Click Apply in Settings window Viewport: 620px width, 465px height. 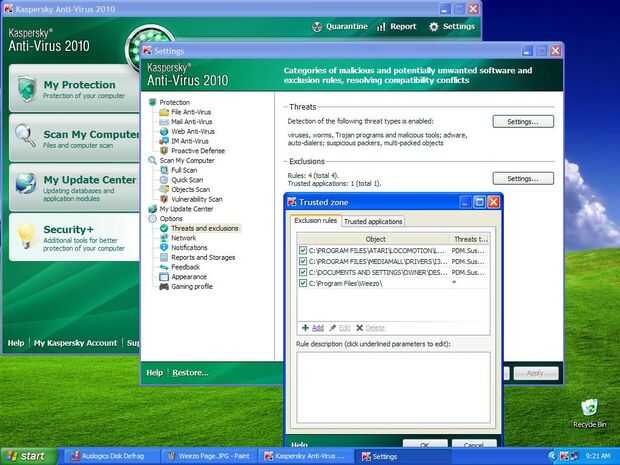click(x=535, y=373)
